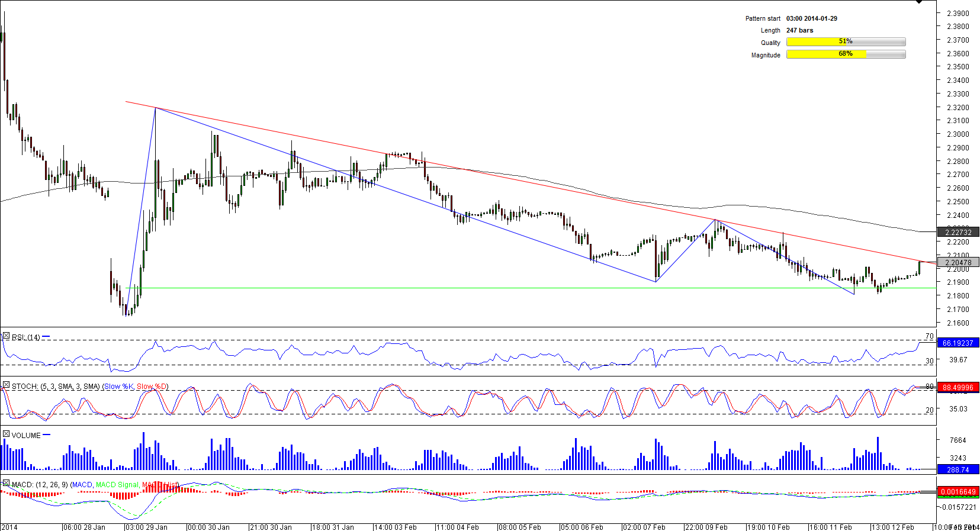The width and height of the screenshot is (980, 531).
Task: Select the moving average tag 2.22732
Action: point(957,232)
